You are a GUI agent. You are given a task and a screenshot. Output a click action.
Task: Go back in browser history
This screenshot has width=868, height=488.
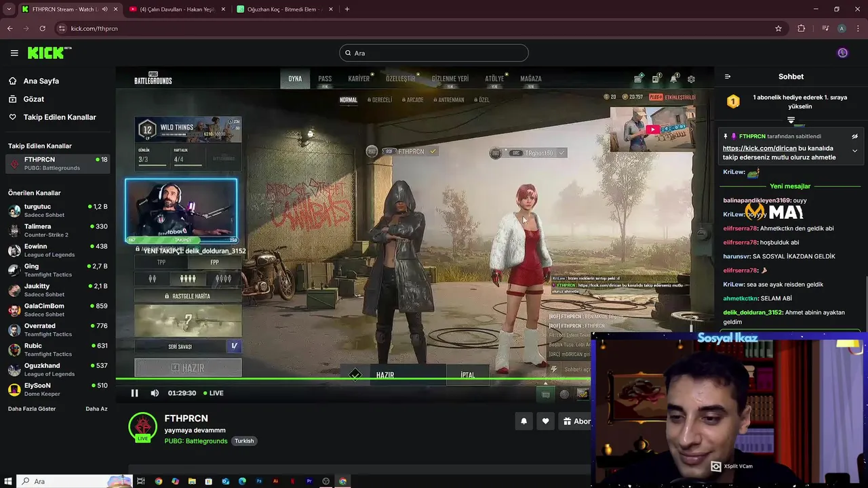click(9, 28)
